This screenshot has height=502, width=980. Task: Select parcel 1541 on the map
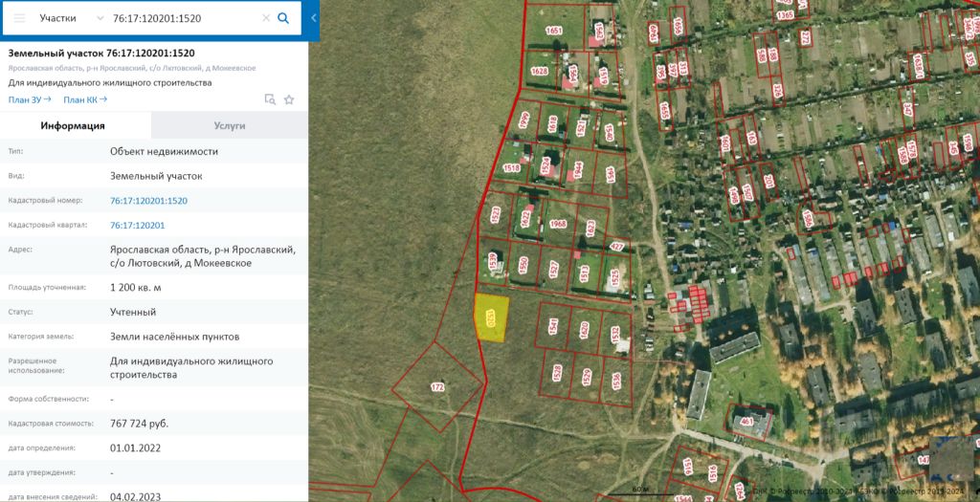coord(552,326)
